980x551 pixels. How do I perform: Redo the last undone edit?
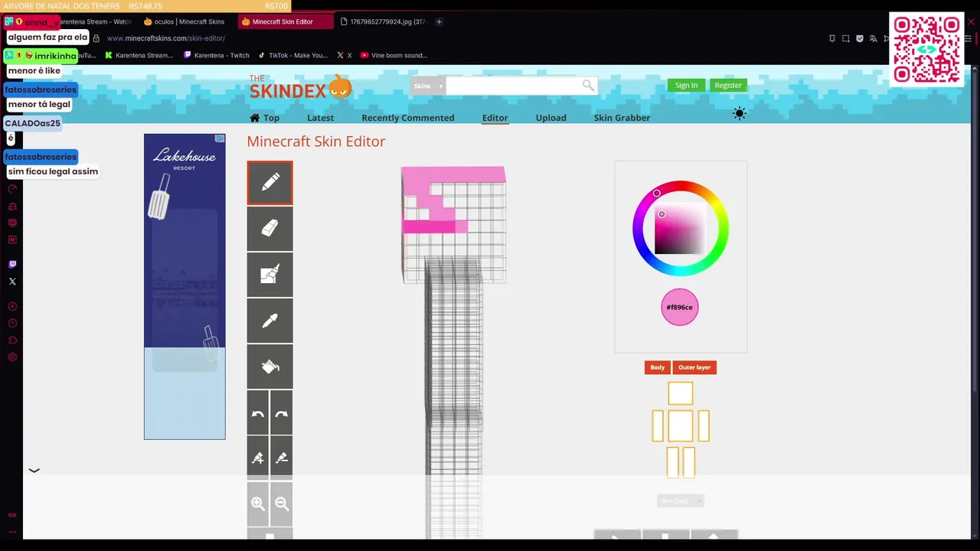pos(282,413)
